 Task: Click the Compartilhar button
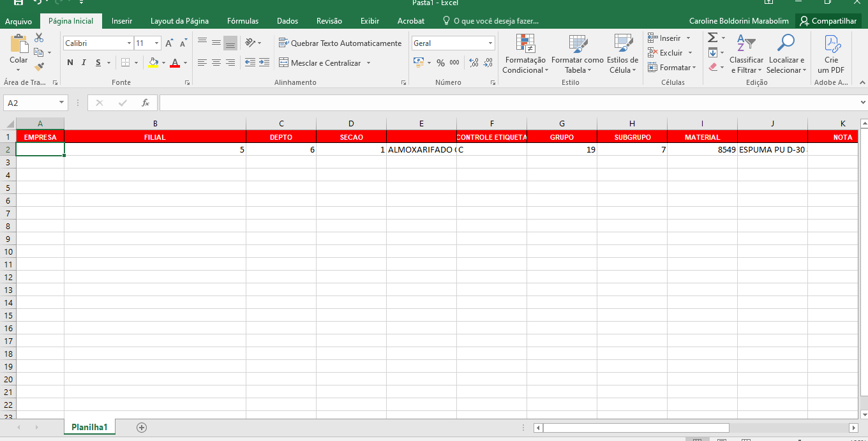828,21
